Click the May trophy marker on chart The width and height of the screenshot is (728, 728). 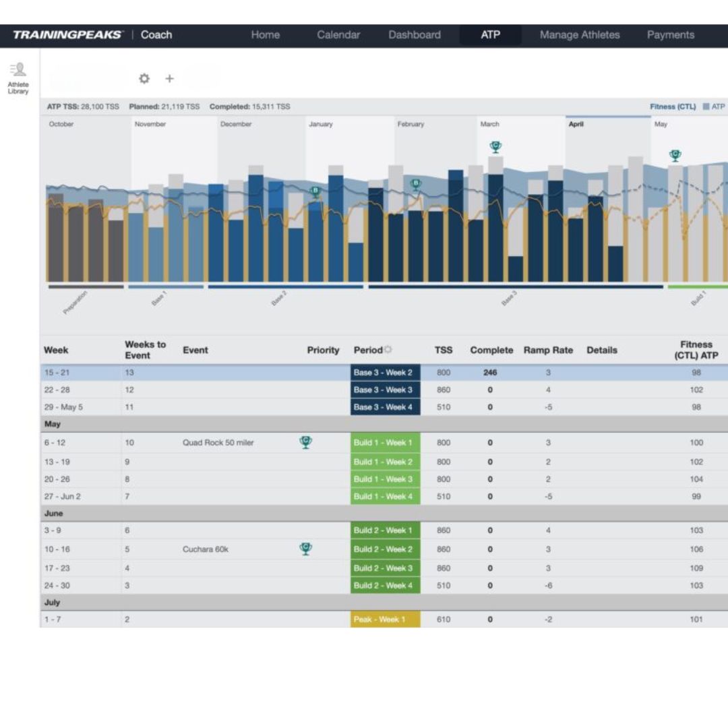click(x=675, y=156)
